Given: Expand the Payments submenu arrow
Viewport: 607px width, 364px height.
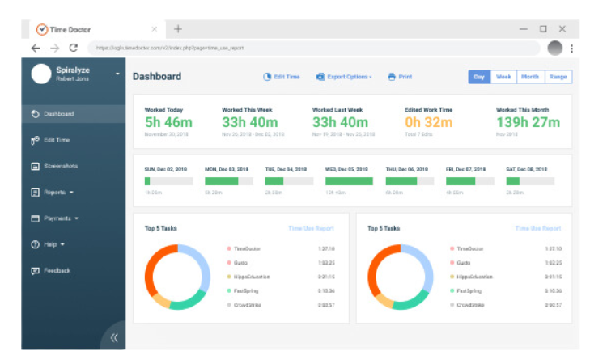Looking at the screenshot, I should click(x=76, y=218).
